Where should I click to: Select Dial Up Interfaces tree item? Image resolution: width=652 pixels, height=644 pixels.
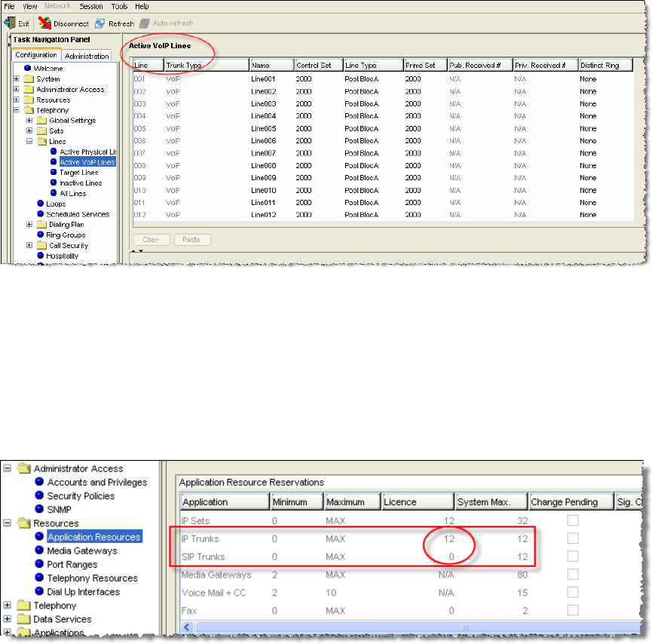pyautogui.click(x=83, y=592)
